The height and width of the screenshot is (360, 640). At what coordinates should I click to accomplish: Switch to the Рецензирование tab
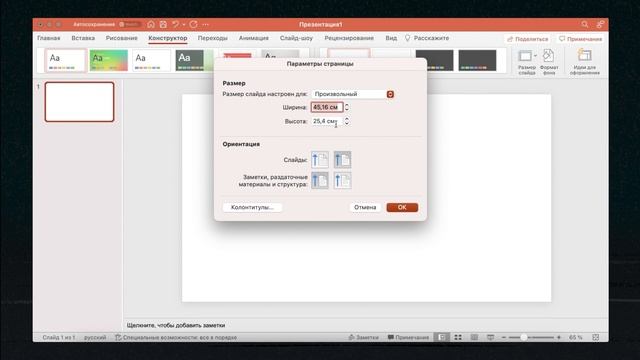pos(349,38)
